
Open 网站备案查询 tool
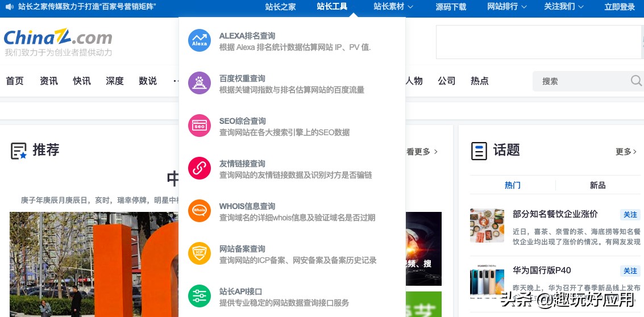tap(242, 249)
